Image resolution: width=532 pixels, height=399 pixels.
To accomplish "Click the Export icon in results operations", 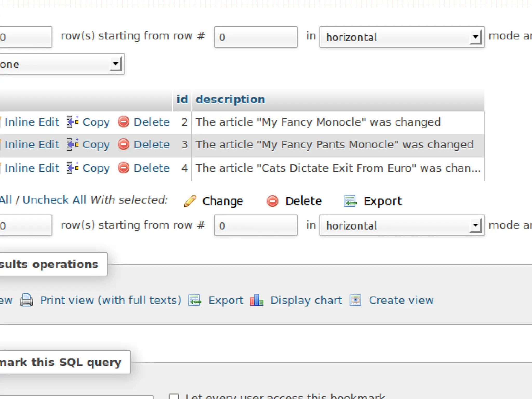I will 195,300.
